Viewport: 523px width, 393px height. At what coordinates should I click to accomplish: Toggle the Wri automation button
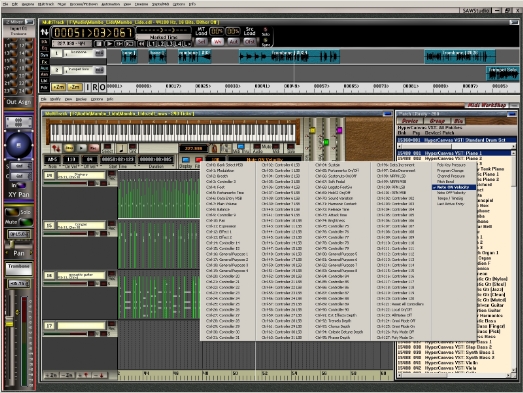(217, 42)
